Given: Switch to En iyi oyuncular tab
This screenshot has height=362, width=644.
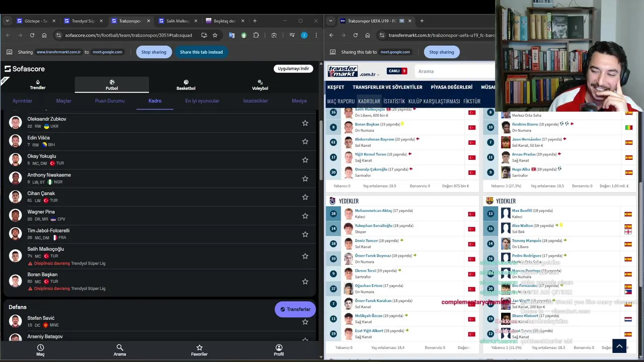Looking at the screenshot, I should (x=202, y=101).
